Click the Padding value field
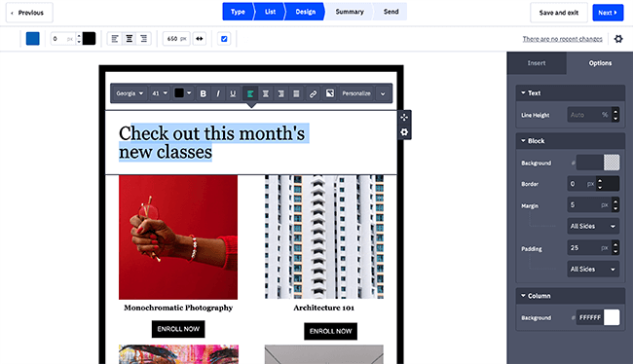 [589, 248]
